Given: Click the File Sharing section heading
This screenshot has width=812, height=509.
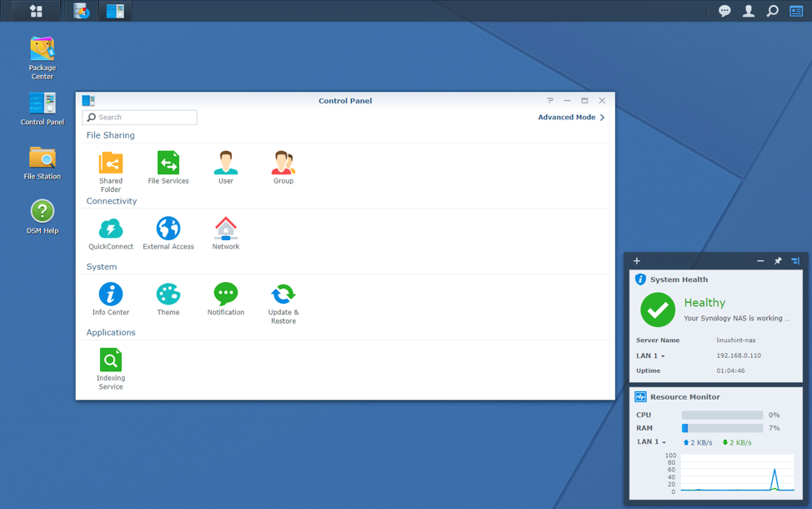Looking at the screenshot, I should [110, 135].
